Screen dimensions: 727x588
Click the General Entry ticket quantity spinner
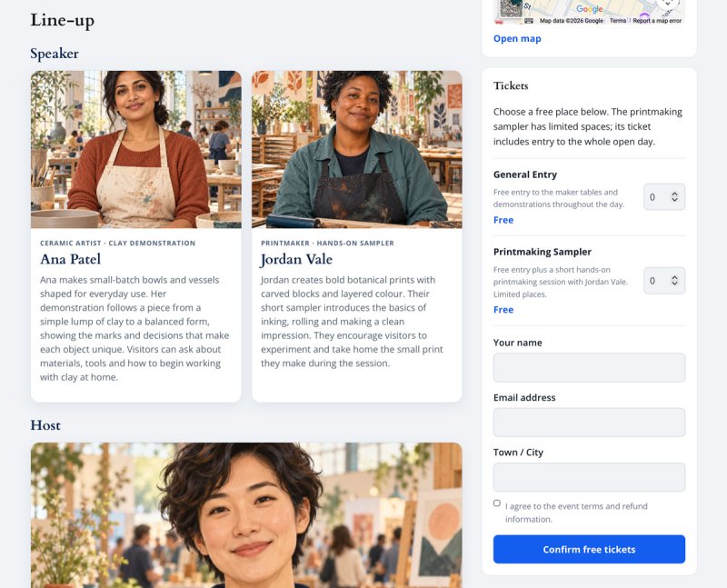pos(664,197)
